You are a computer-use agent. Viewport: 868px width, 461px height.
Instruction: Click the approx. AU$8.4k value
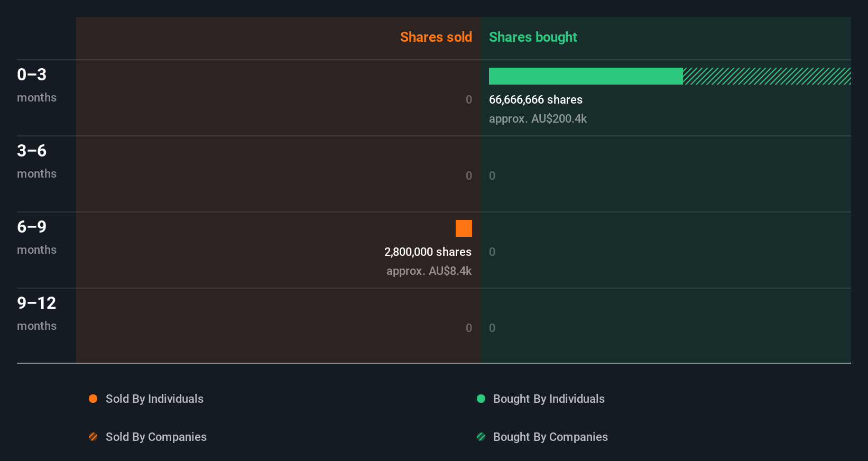coord(429,271)
